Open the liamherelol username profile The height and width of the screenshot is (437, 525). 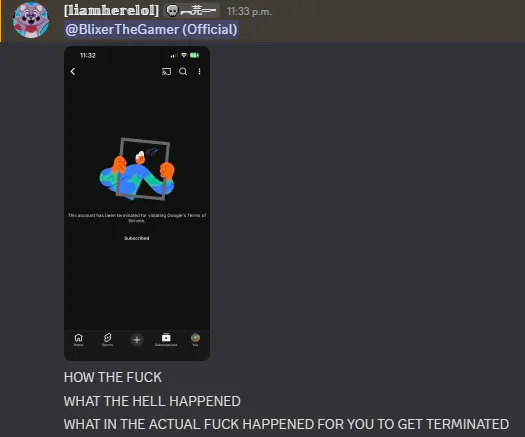pos(111,10)
